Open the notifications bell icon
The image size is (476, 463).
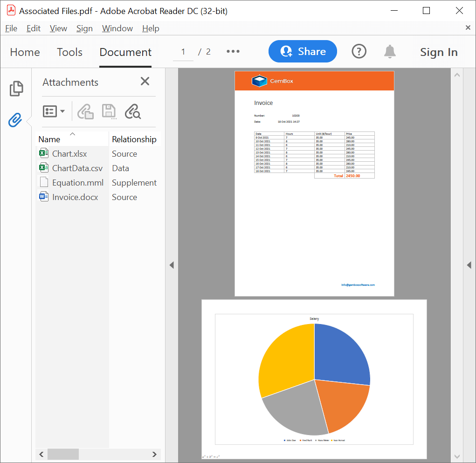click(x=390, y=52)
